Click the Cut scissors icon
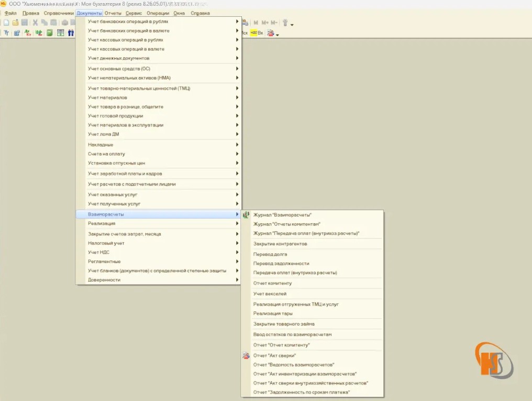The image size is (532, 401). pyautogui.click(x=35, y=23)
